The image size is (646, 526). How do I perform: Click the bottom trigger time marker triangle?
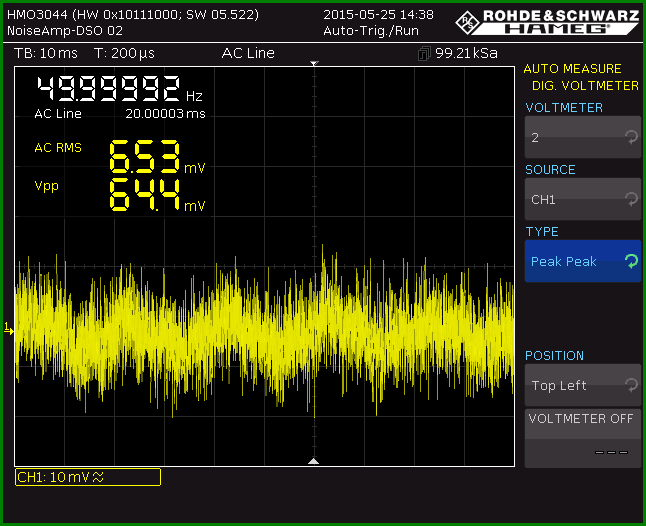314,461
